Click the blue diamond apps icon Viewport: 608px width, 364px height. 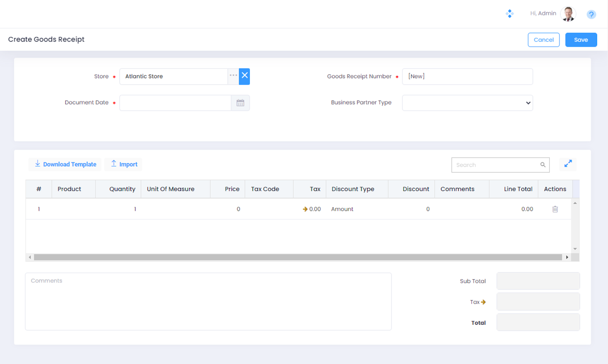510,14
